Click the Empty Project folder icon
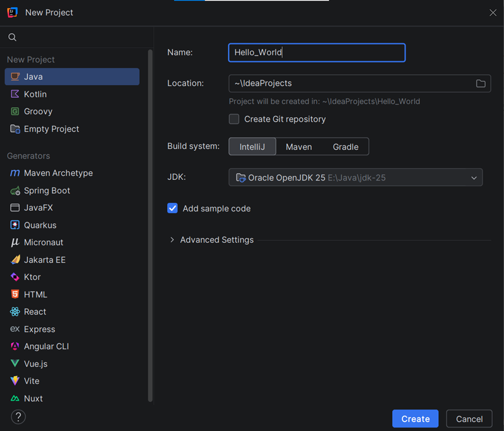This screenshot has height=431, width=504. click(x=15, y=129)
